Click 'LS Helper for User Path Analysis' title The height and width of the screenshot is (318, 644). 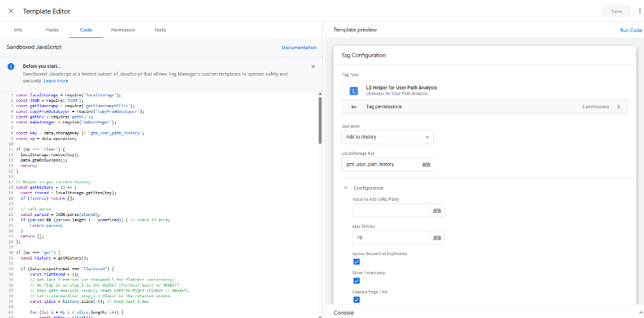pyautogui.click(x=401, y=88)
